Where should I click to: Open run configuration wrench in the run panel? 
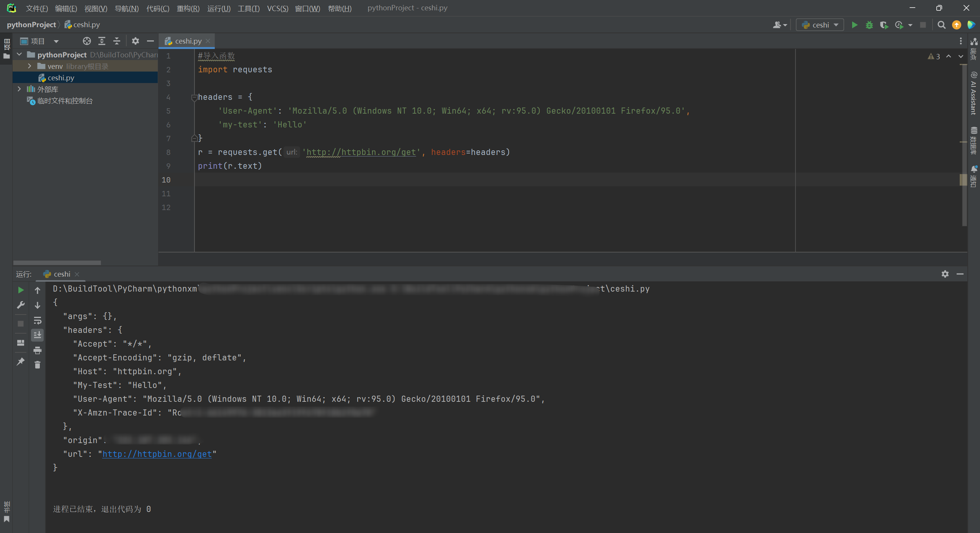pyautogui.click(x=21, y=305)
